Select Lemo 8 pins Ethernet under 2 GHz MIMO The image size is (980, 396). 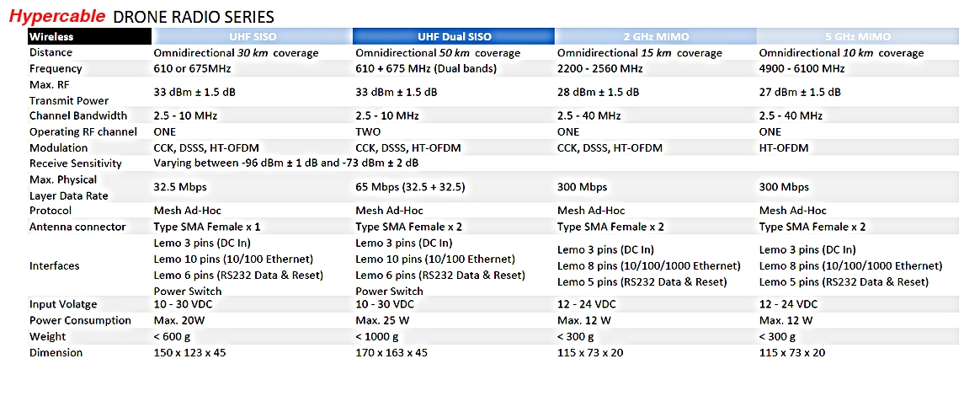[x=649, y=266]
